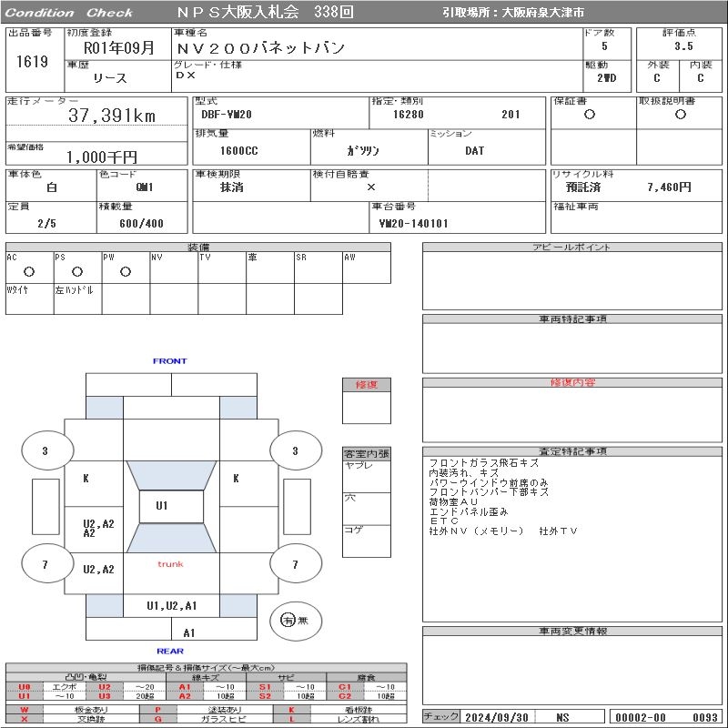Click the roof panel marked U1
Screen dimensions: 728x728
point(161,506)
